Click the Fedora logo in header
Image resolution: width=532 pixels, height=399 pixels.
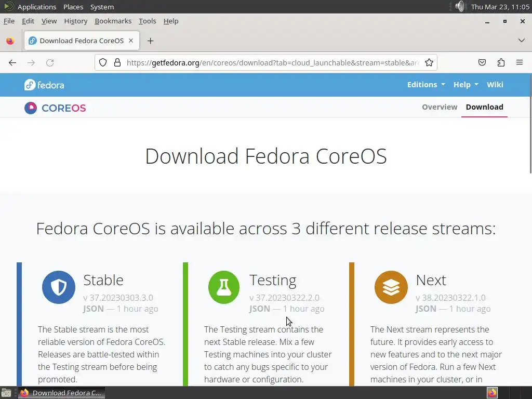point(44,85)
